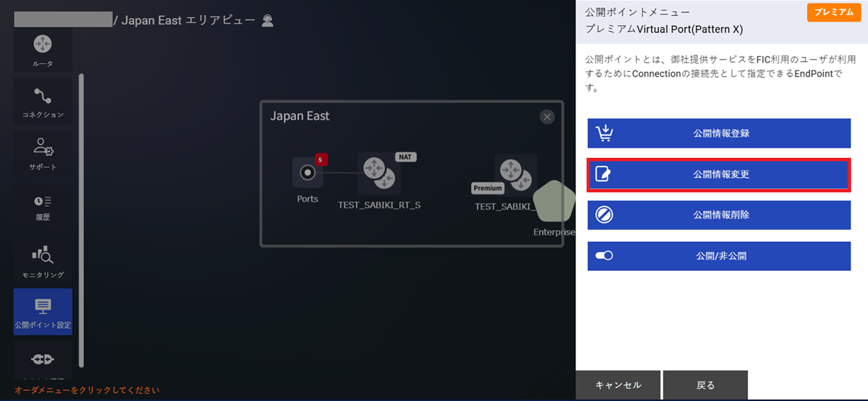Open the コネクション panel from the sidebar

pyautogui.click(x=42, y=100)
